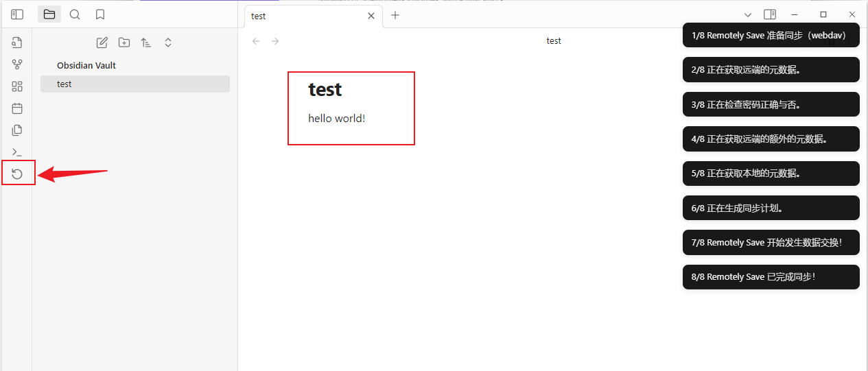This screenshot has width=868, height=371.
Task: Run Remotely Save sync from ribbon
Action: 17,173
